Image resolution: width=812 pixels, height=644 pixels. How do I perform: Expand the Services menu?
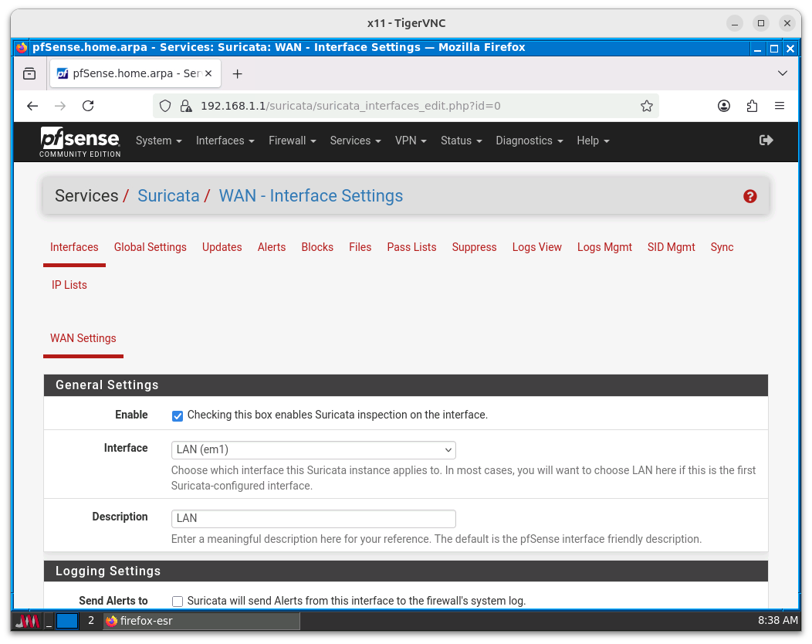pos(355,141)
